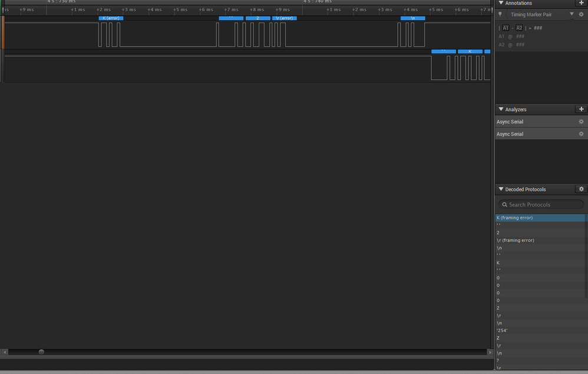This screenshot has width=588, height=374.
Task: Open the Timing Marker Pair dropdown arrow
Action: click(x=572, y=14)
